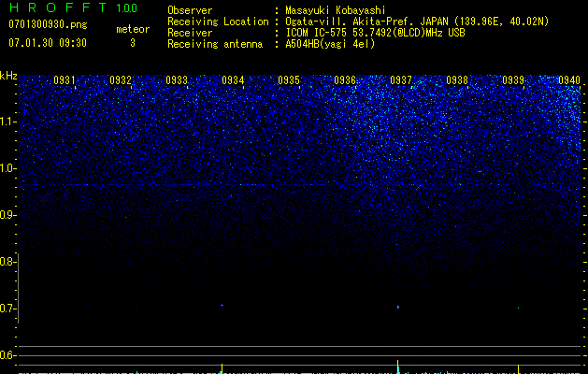The height and width of the screenshot is (374, 588).
Task: Click the green meteor echo dot near 0939
Action: click(x=518, y=308)
